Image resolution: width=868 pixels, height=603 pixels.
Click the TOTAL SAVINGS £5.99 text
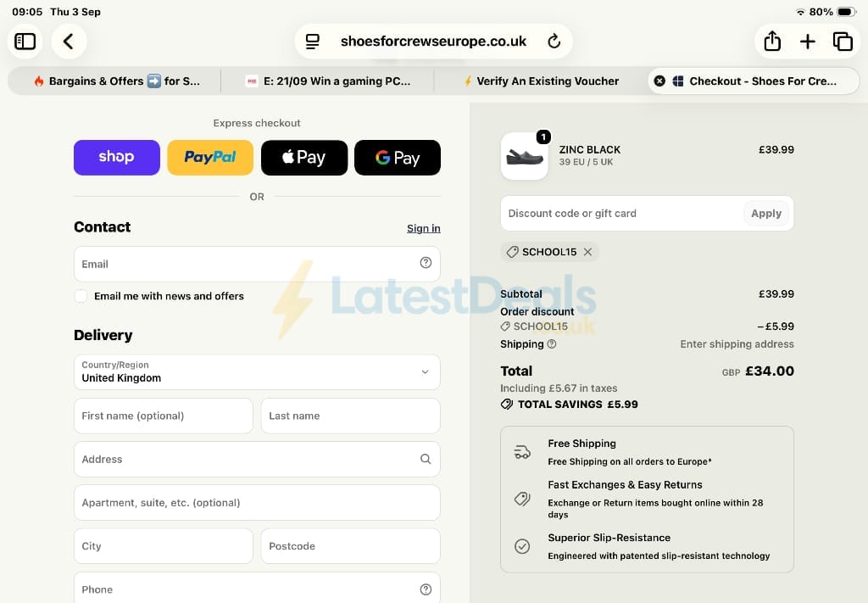[x=577, y=405]
